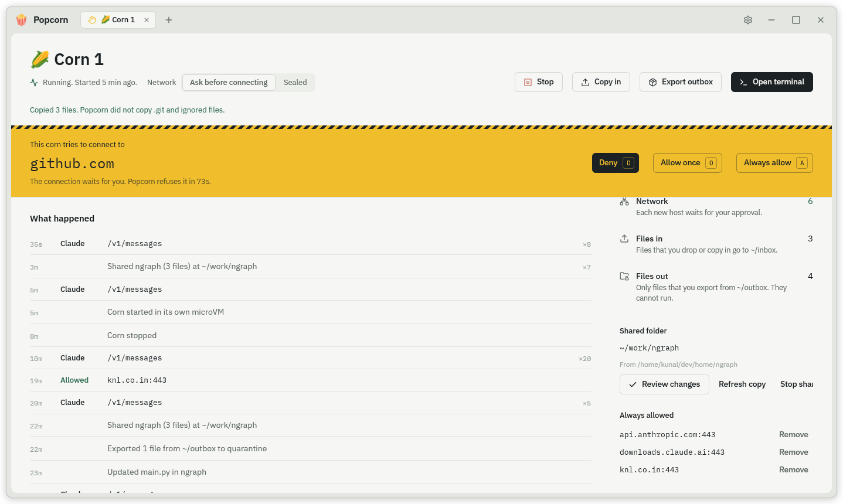Add a new corn tab with plus
The image size is (843, 504).
click(169, 20)
